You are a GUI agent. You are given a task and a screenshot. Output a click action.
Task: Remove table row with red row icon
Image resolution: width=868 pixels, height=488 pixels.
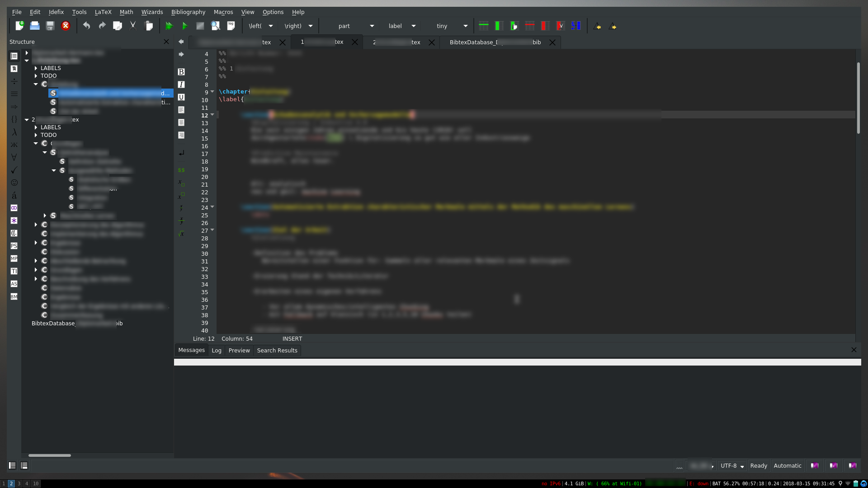[530, 26]
